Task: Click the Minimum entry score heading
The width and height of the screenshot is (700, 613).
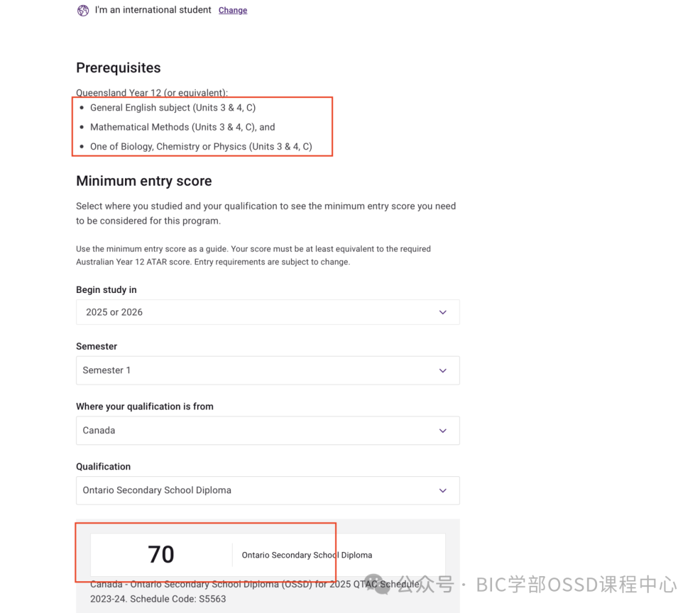Action: [144, 181]
